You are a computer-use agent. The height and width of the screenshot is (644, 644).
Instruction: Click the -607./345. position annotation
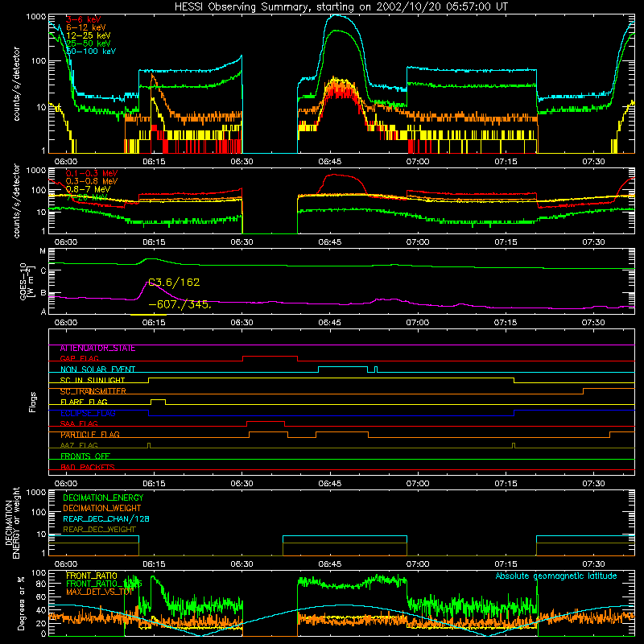pos(180,305)
